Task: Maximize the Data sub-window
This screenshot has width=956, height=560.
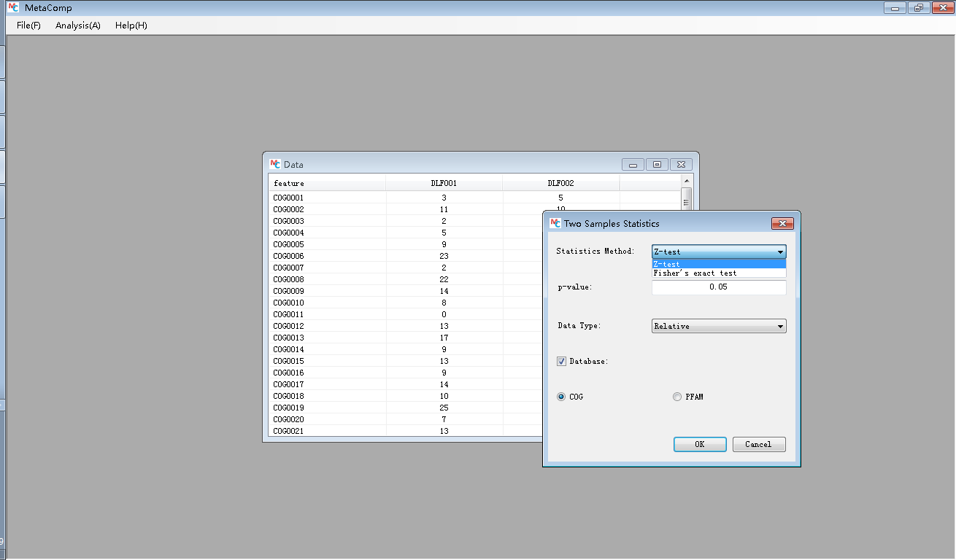Action: point(657,165)
